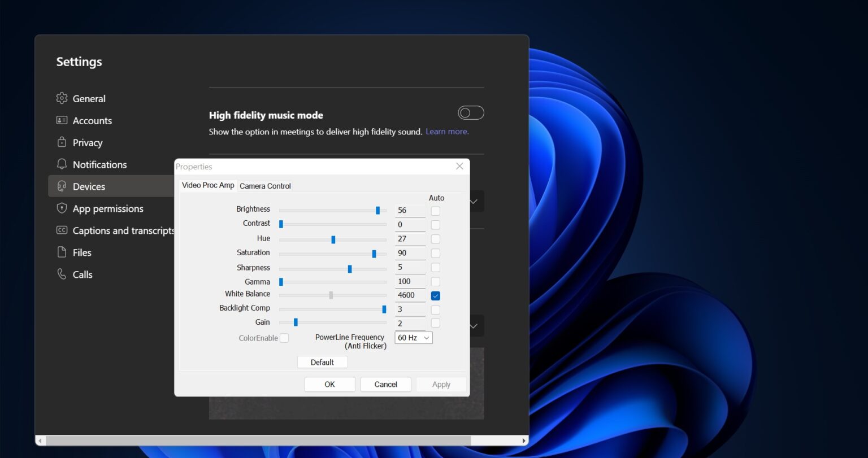Image resolution: width=868 pixels, height=458 pixels.
Task: Open the PowerLine Frequency 60 Hz dropdown
Action: [413, 338]
